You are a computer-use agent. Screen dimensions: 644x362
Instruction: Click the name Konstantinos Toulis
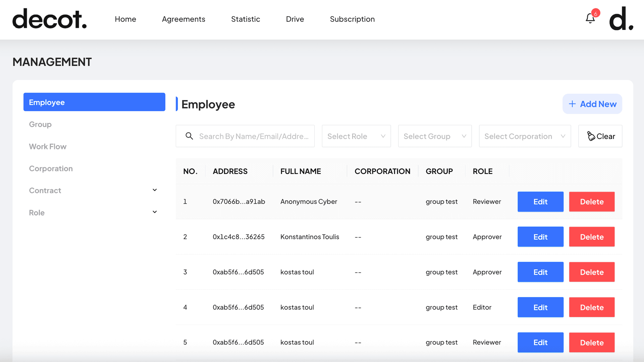pyautogui.click(x=310, y=237)
